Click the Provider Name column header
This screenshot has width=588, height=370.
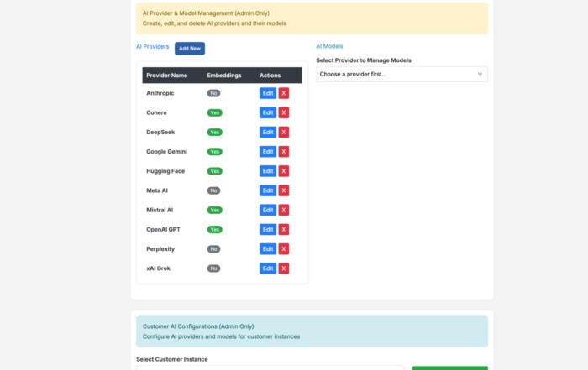167,76
